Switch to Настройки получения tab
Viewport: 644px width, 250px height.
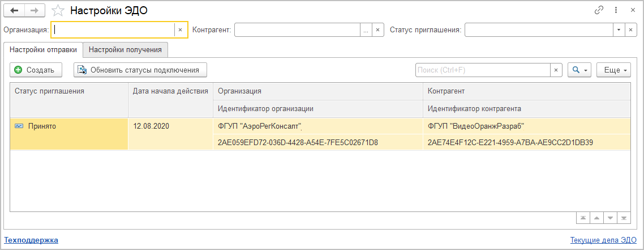click(x=125, y=50)
